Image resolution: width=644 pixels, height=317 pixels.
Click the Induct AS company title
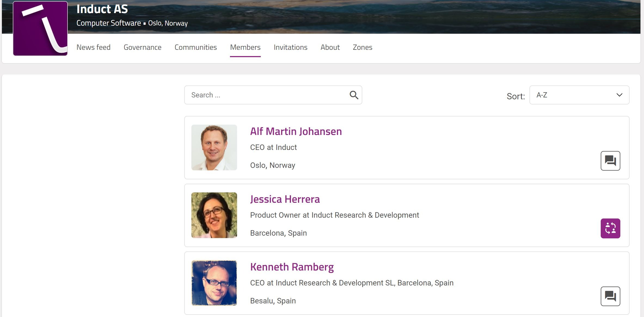coord(102,9)
